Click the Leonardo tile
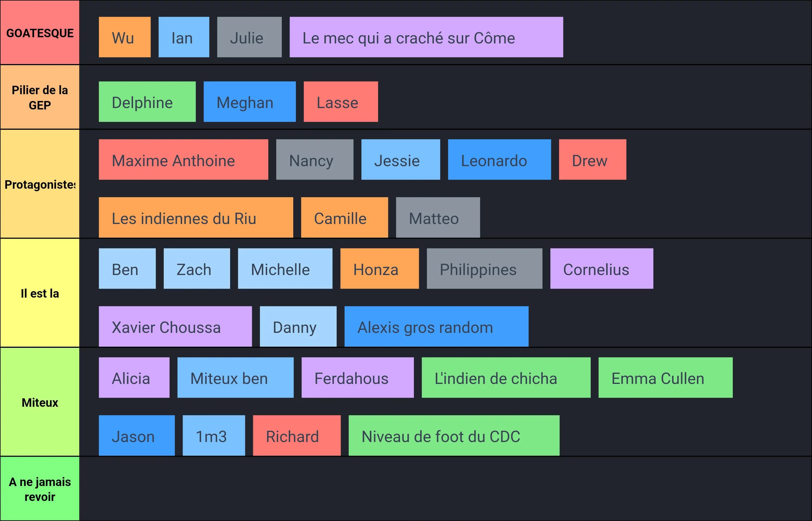The image size is (812, 521). point(500,160)
